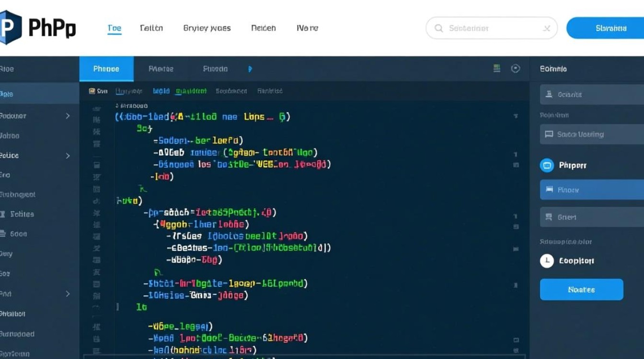Click the magnifier icon in search box

pos(438,28)
